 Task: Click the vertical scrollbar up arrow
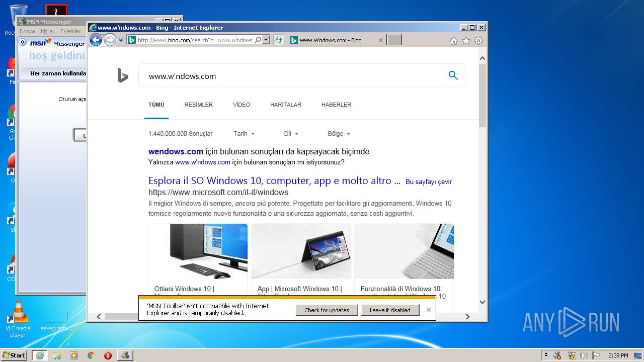point(482,58)
